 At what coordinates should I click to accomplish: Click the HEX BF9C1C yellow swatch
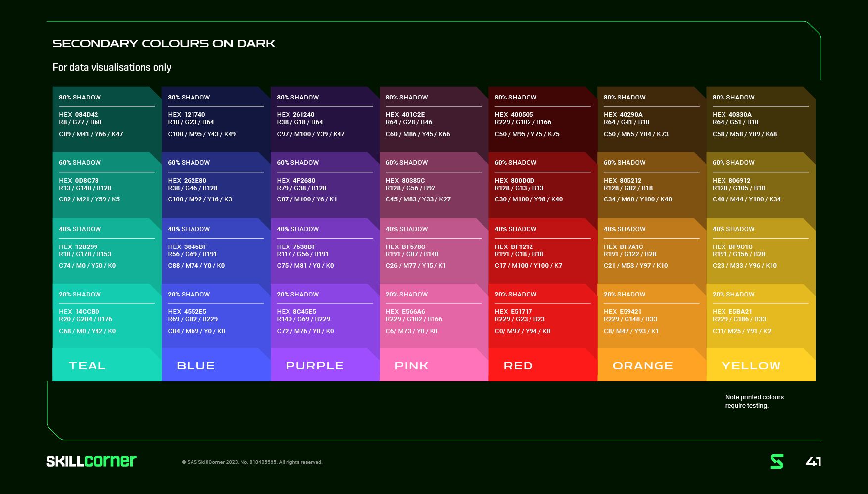pyautogui.click(x=761, y=251)
